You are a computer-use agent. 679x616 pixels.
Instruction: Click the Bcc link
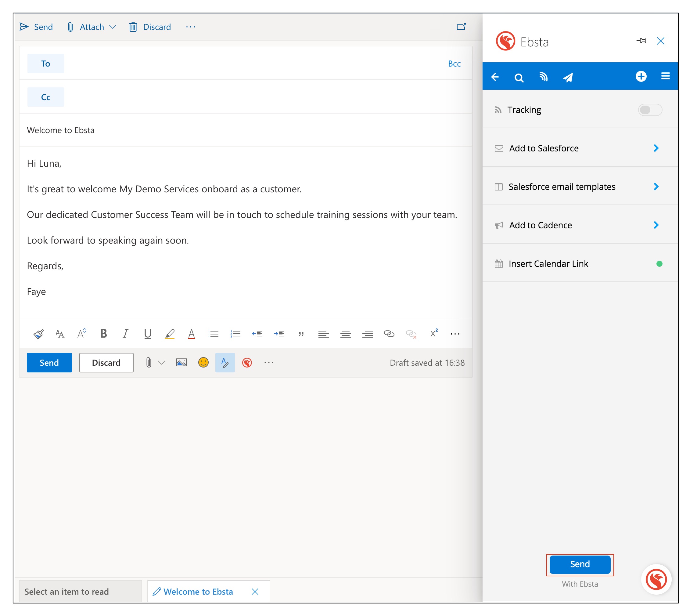[454, 64]
